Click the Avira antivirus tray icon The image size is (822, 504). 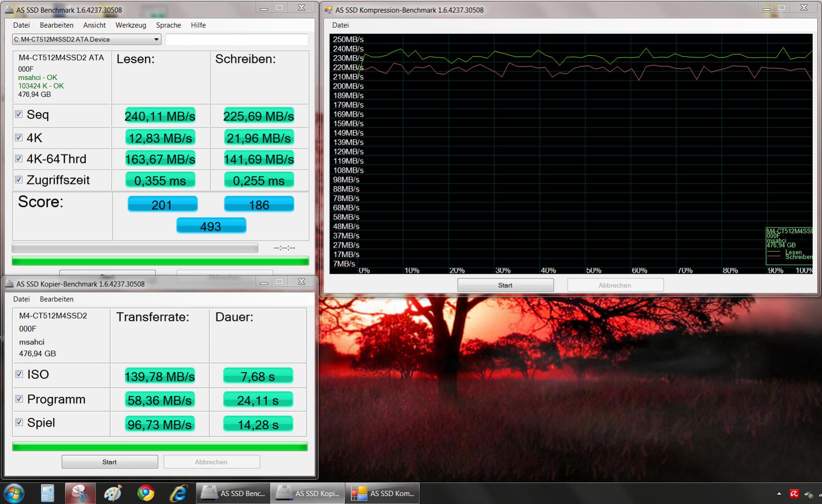794,494
